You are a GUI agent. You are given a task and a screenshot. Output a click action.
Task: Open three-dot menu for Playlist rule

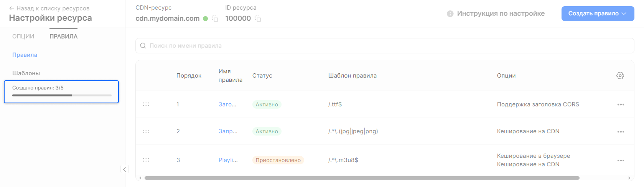[x=621, y=161]
